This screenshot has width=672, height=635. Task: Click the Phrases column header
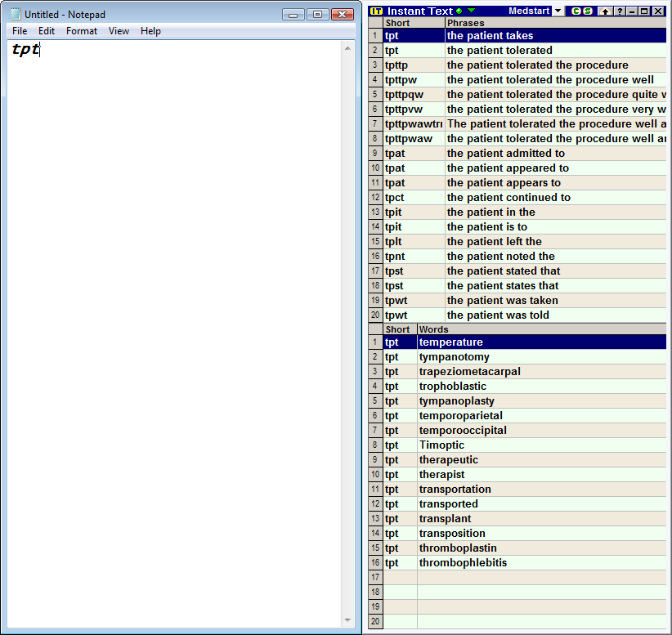[x=555, y=23]
